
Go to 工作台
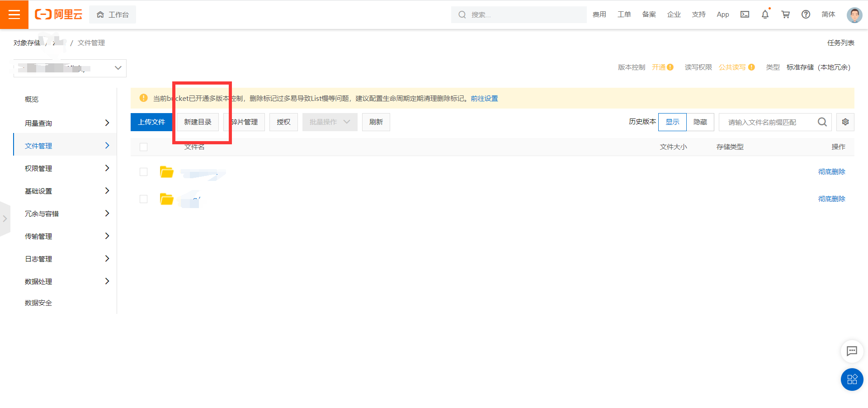[x=112, y=14]
